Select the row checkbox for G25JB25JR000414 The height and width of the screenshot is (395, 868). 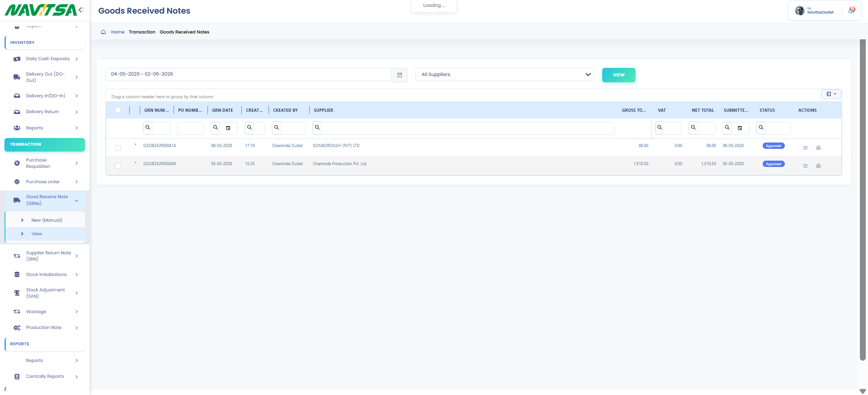[x=118, y=148]
